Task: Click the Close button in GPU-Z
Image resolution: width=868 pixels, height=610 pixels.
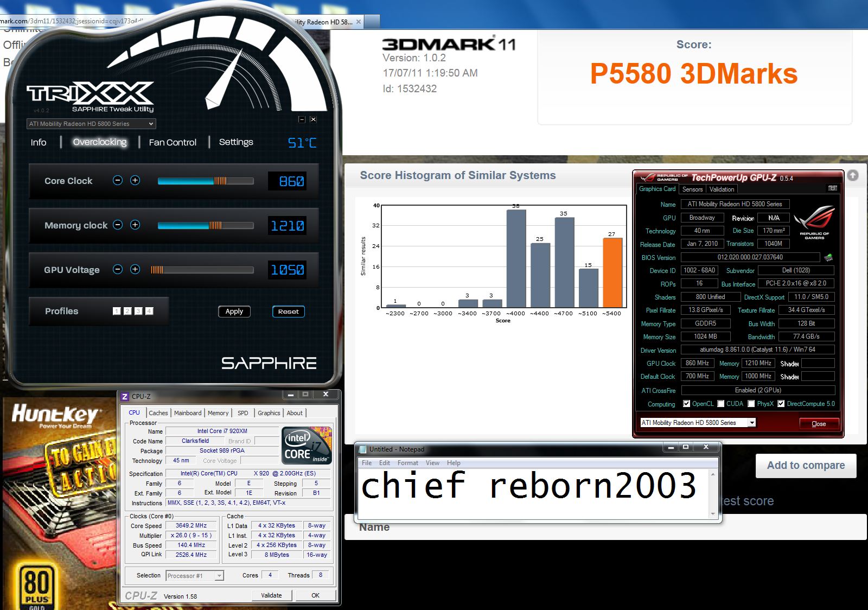Action: tap(819, 424)
